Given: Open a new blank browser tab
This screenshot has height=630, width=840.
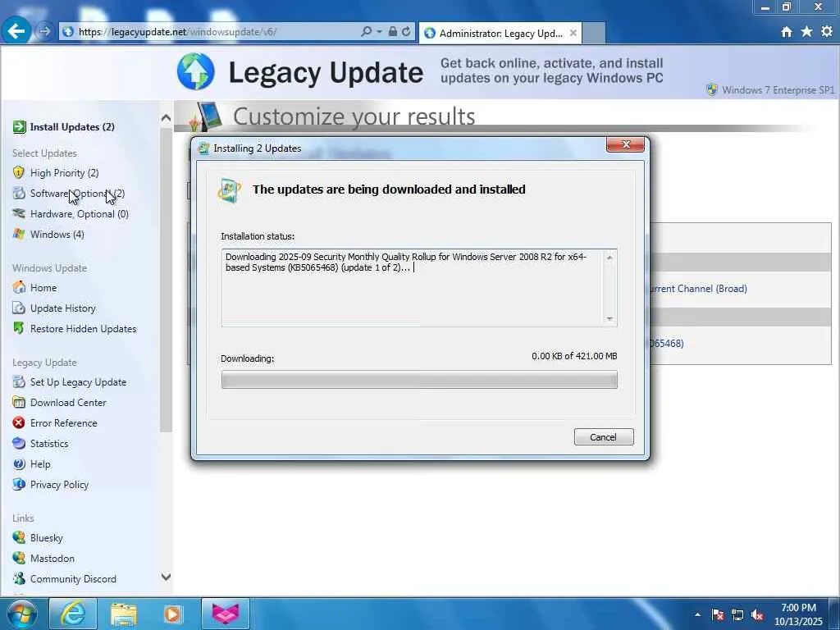Looking at the screenshot, I should [x=594, y=33].
